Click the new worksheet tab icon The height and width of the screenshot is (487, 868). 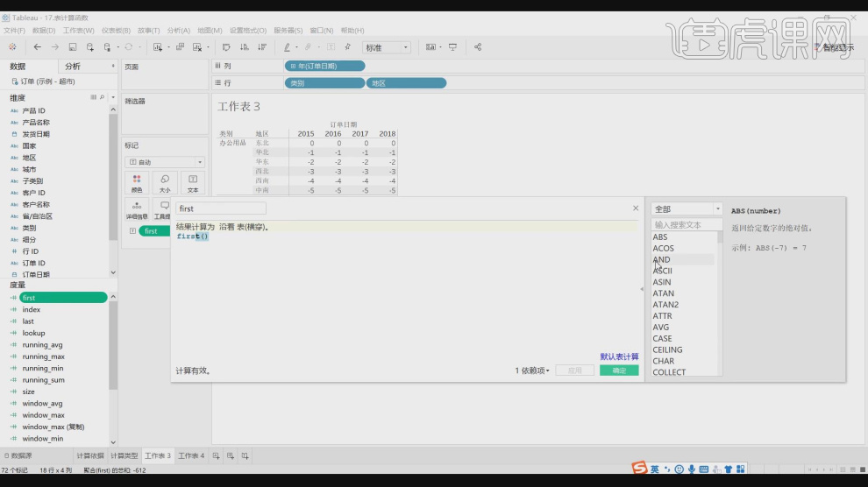coord(216,456)
